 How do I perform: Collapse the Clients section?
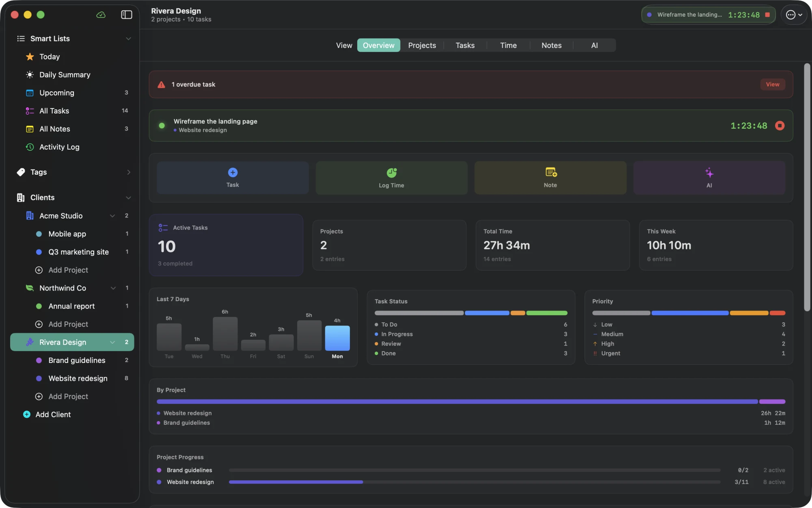pos(128,198)
